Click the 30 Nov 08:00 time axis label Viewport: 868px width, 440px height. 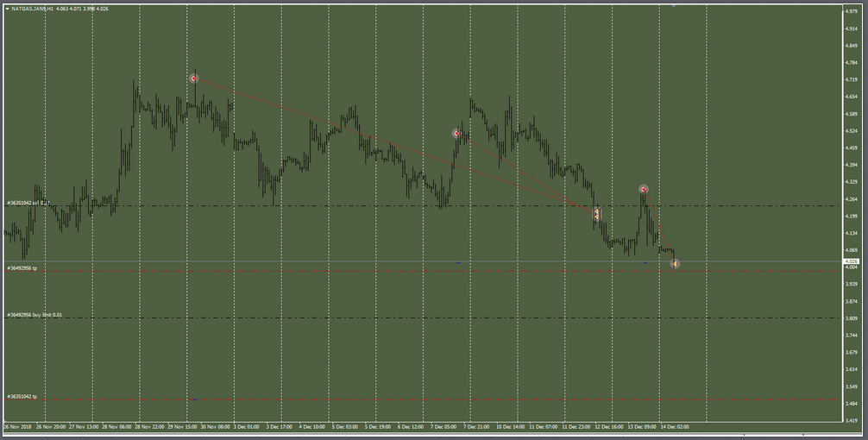(x=216, y=427)
